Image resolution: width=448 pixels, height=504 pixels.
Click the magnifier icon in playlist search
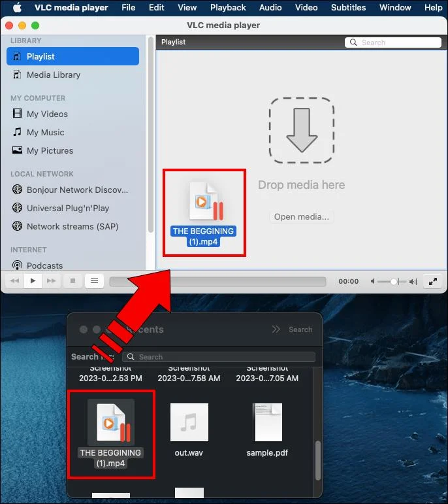coord(353,42)
